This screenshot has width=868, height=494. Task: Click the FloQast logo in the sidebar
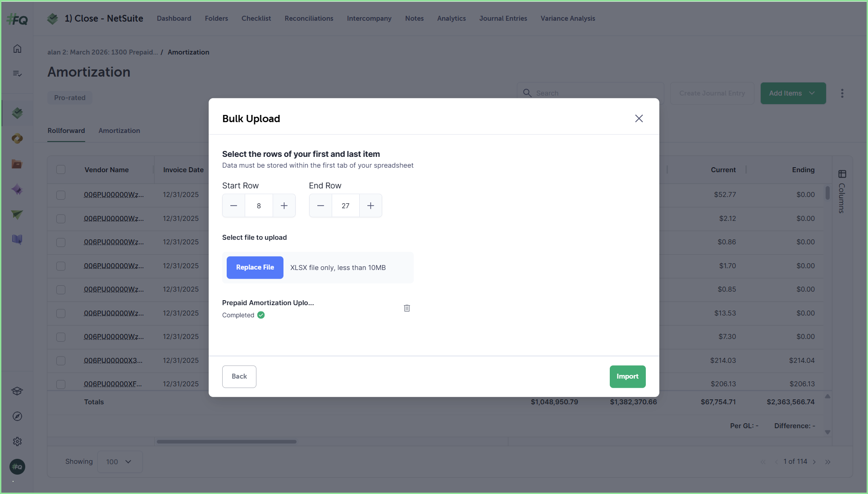point(17,20)
